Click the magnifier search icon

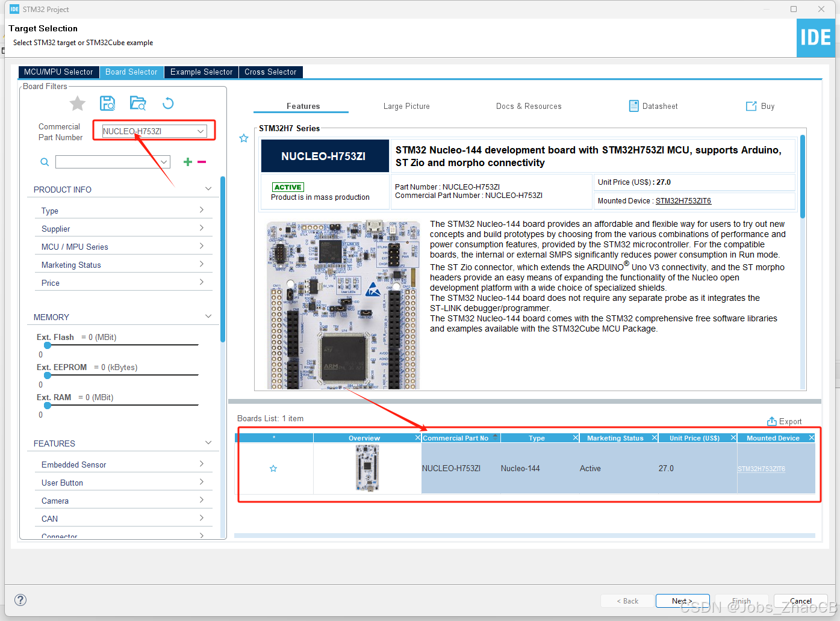click(45, 162)
